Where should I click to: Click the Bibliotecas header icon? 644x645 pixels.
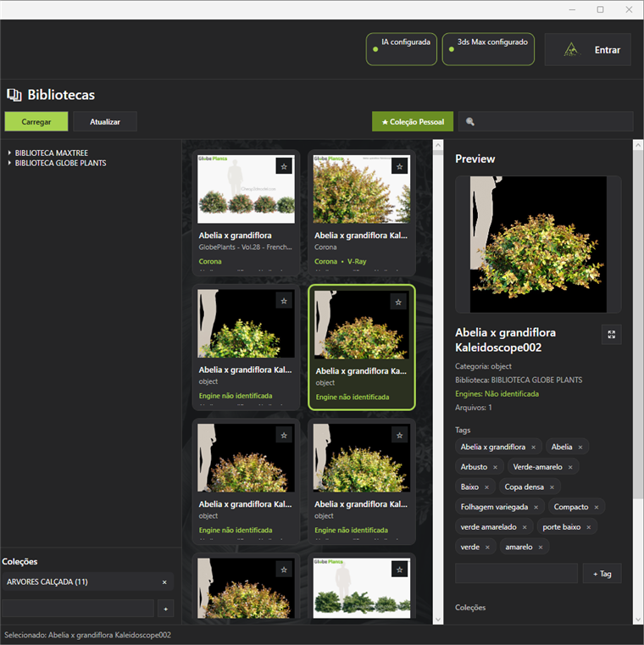(x=14, y=95)
